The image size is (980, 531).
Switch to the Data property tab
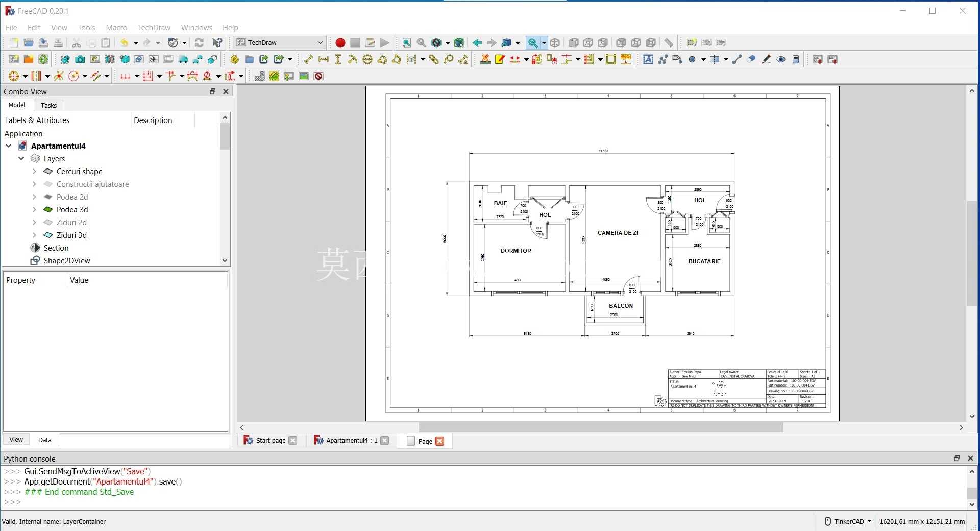[45, 440]
